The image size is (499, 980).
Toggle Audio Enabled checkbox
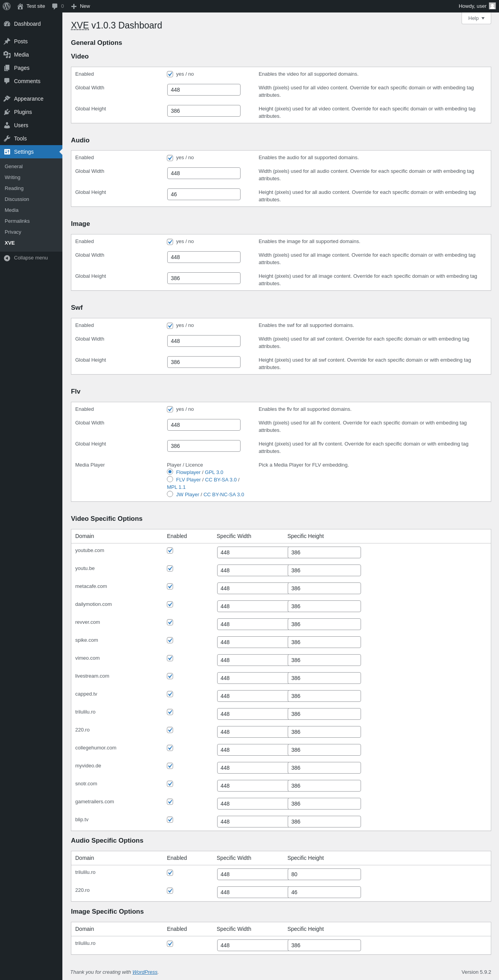pyautogui.click(x=170, y=158)
